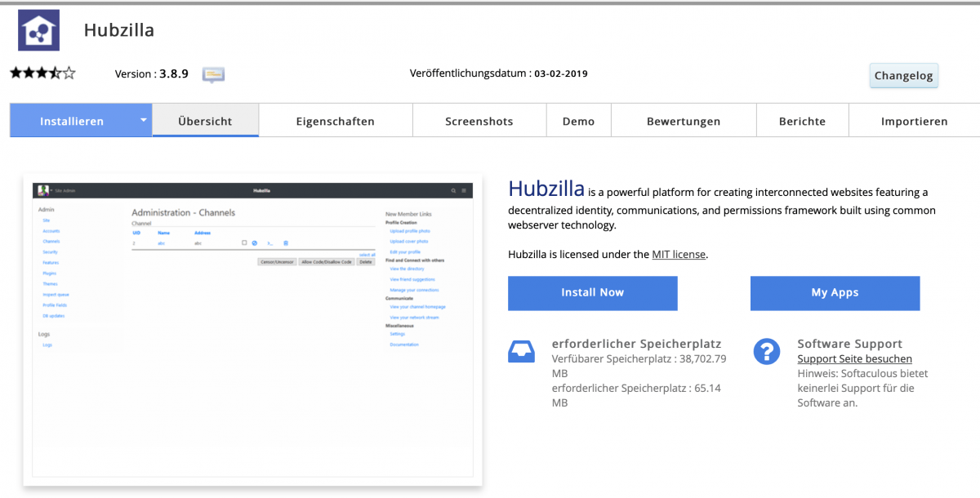Open the Bewertungen tab
This screenshot has width=980, height=498.
click(684, 120)
